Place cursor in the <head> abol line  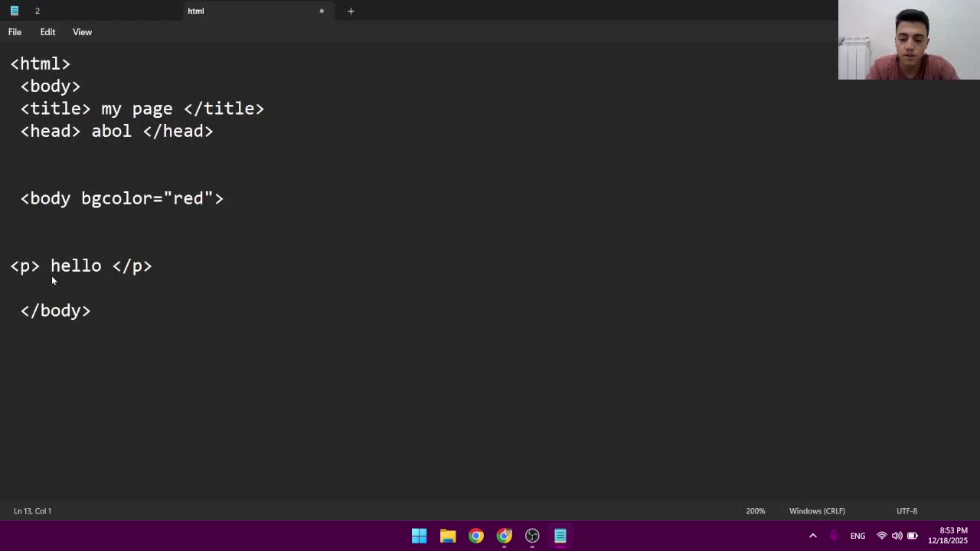click(117, 131)
